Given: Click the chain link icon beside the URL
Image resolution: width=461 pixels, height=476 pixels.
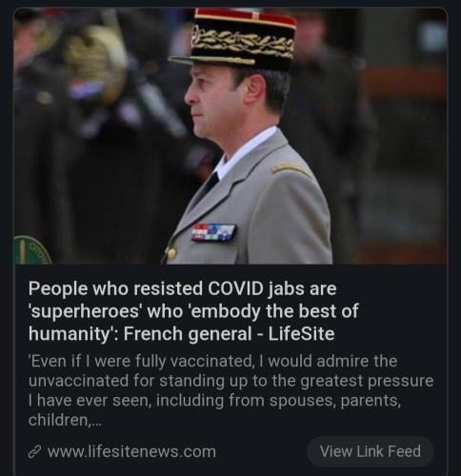Looking at the screenshot, I should [x=34, y=452].
